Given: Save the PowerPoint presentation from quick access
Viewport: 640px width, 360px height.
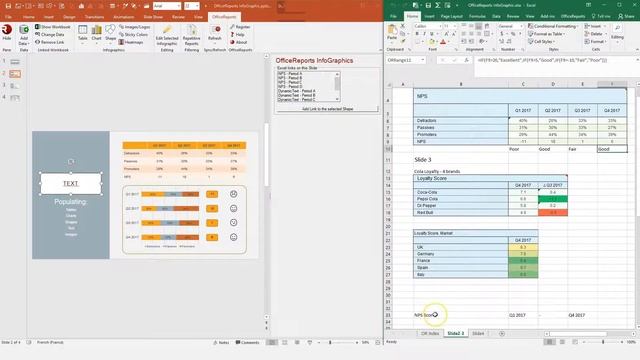Looking at the screenshot, I should pyautogui.click(x=8, y=6).
